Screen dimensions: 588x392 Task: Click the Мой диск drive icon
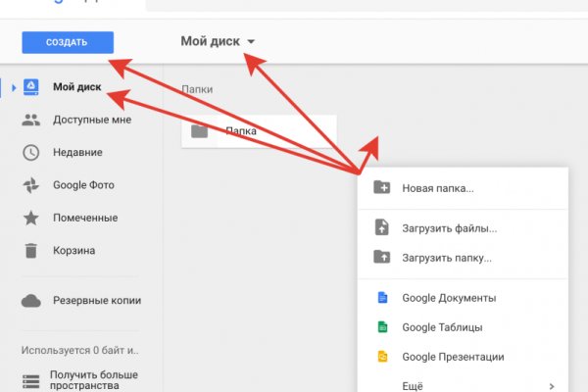31,87
